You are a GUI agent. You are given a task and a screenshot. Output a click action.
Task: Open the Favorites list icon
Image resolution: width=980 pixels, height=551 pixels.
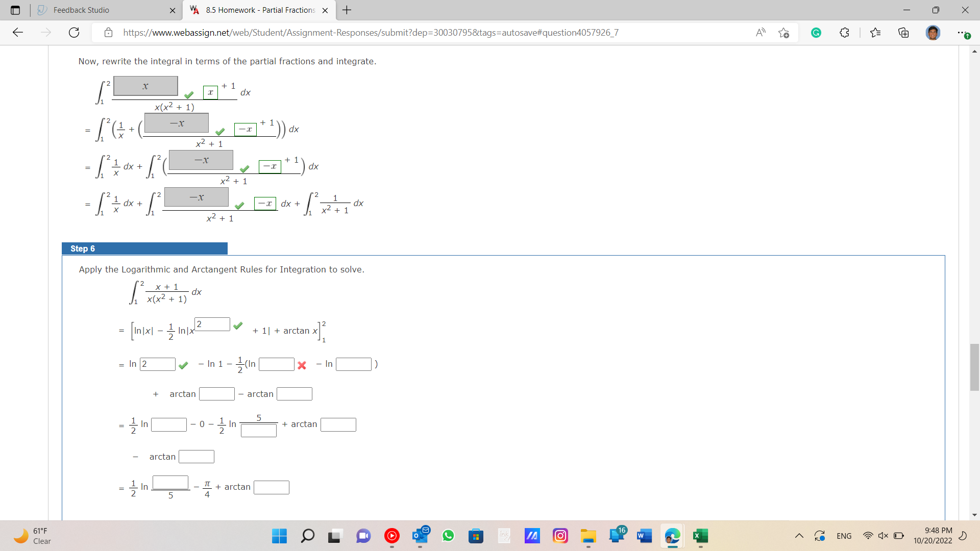pyautogui.click(x=876, y=33)
